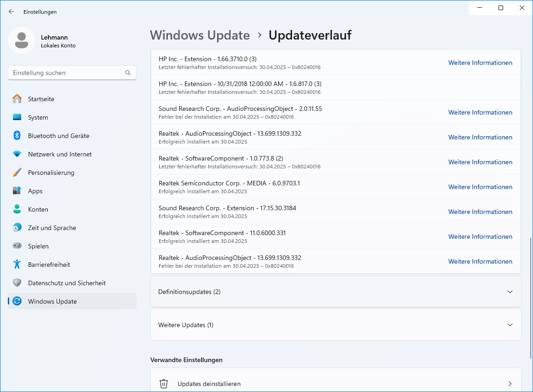The image size is (533, 392).
Task: Minimize the Einstellungen window
Action: tap(480, 8)
